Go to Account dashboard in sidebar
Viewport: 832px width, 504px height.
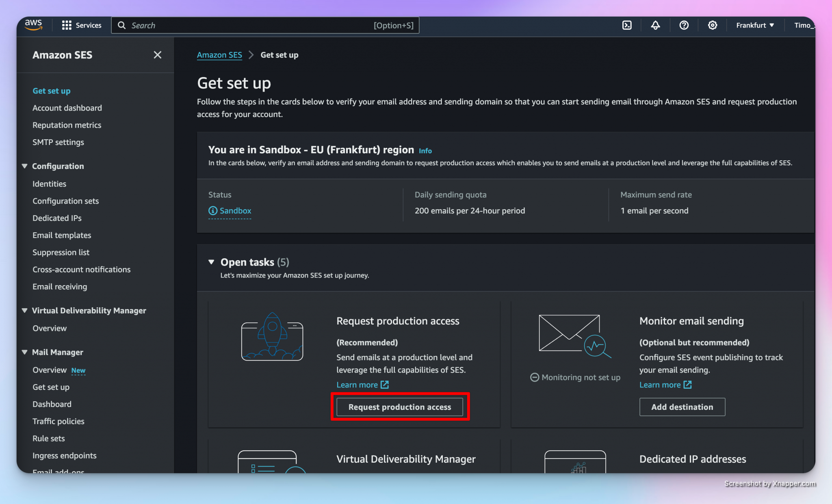pos(67,108)
